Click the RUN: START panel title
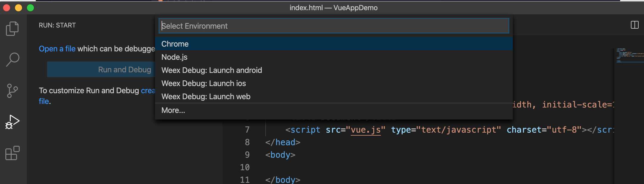Screen dimensions: 644x184 [57, 25]
